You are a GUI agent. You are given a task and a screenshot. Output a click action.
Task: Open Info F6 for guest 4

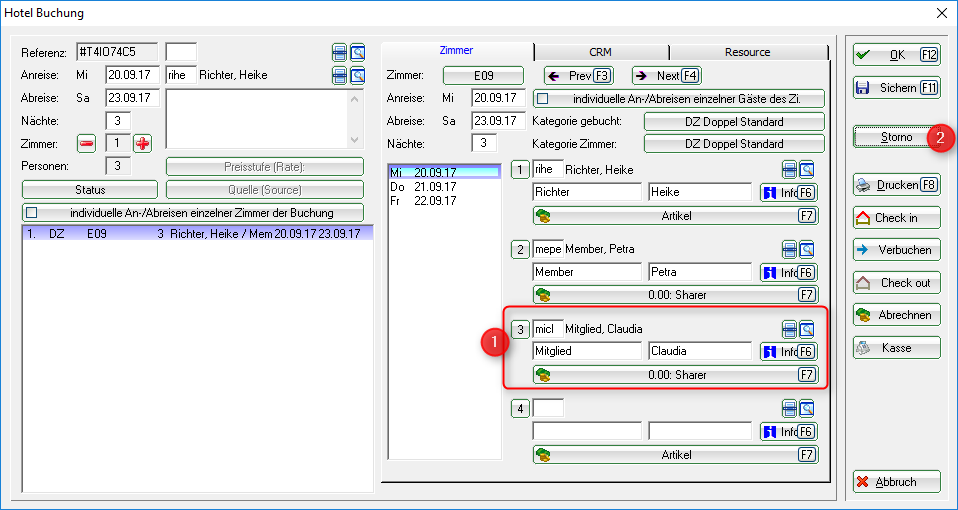pos(789,432)
